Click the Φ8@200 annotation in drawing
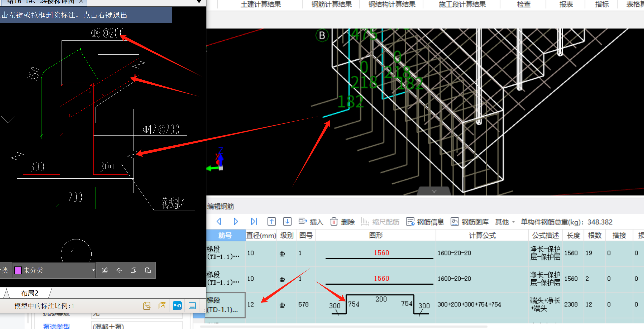Viewport: 644px width, 329px height. click(x=107, y=33)
